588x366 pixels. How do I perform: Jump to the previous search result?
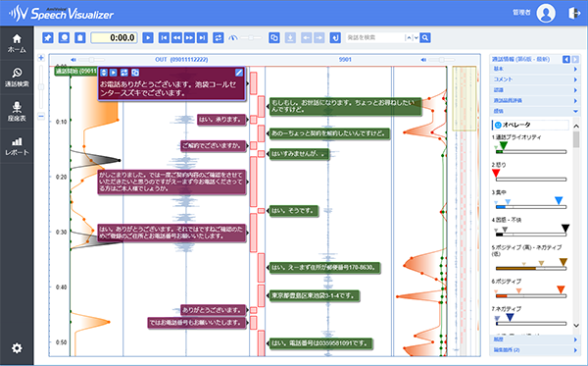409,37
